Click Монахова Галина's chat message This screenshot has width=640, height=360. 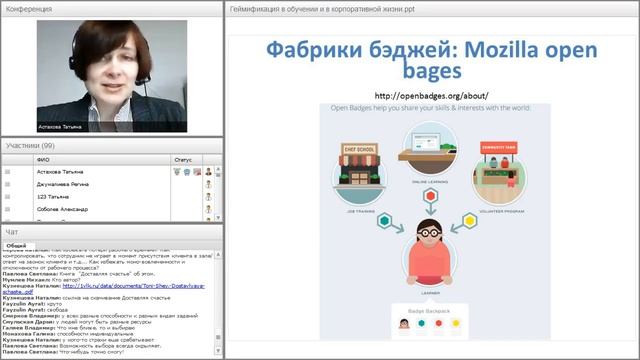(68, 334)
